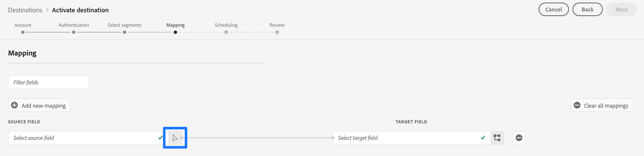The width and height of the screenshot is (644, 156).
Task: Remove mapping row with minus icon
Action: coord(519,138)
